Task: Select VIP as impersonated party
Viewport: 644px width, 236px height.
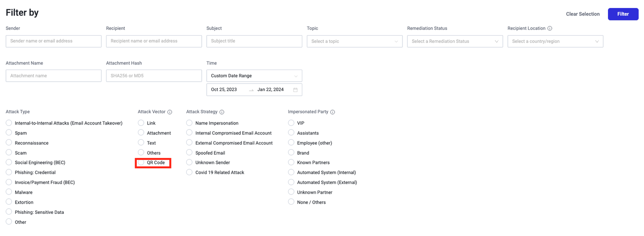Action: (291, 123)
